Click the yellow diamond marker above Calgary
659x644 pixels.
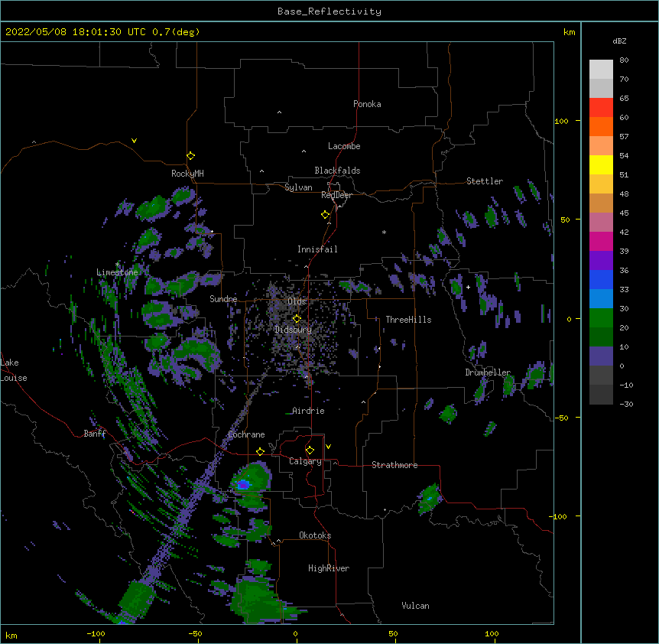[310, 450]
